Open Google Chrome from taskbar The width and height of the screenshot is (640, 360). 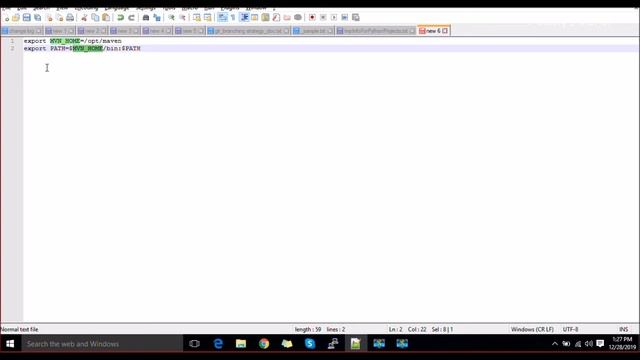pos(264,344)
